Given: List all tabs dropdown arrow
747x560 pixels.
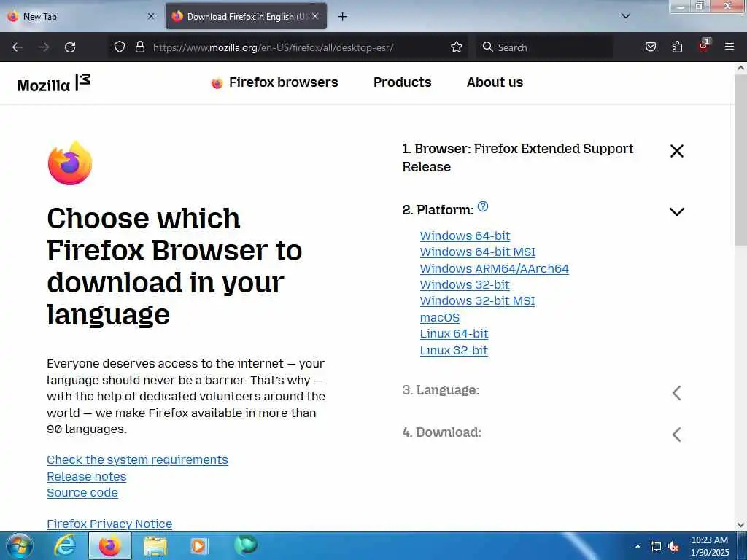Looking at the screenshot, I should (626, 16).
